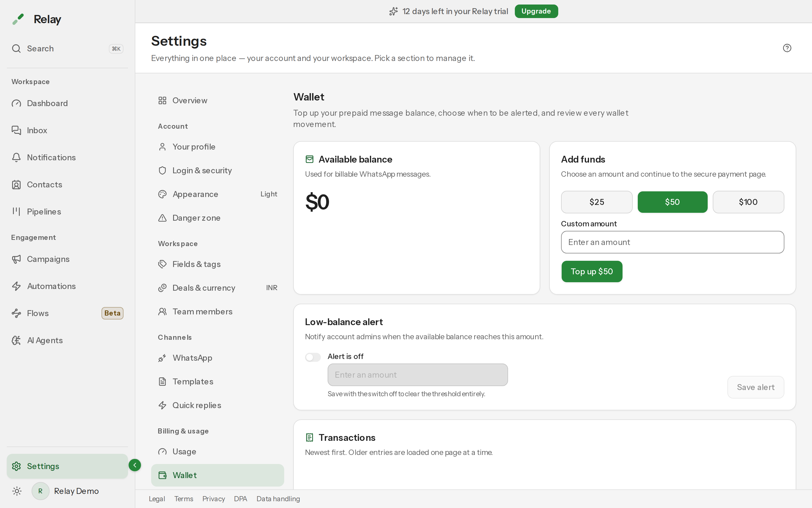
Task: Click the Login & security shield icon
Action: (x=162, y=170)
